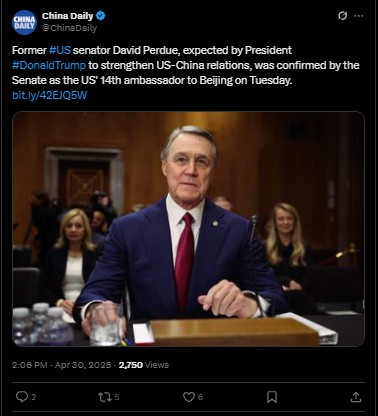
Task: Click the like count number 6
Action: coord(200,397)
